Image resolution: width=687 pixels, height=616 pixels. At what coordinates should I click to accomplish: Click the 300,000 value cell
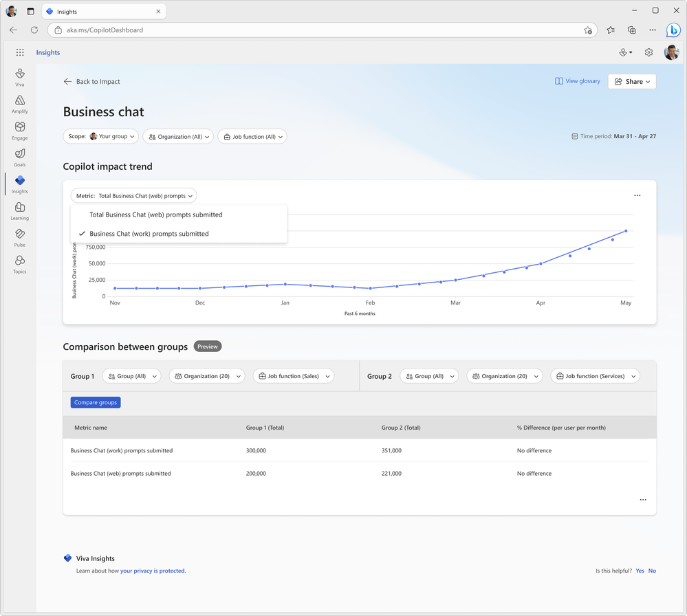click(256, 450)
